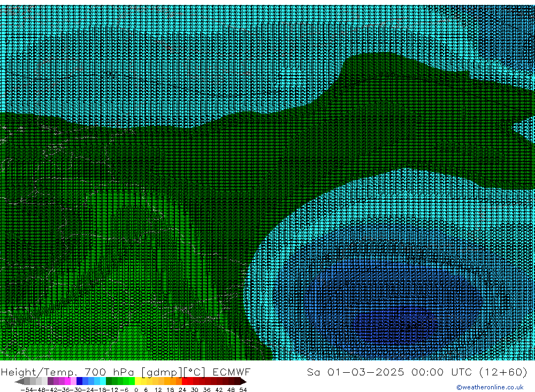Click the dark blue swatch in legend

(80, 381)
